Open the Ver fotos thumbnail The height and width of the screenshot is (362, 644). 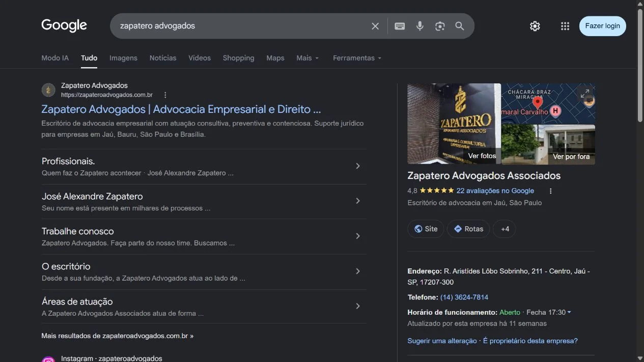pyautogui.click(x=454, y=124)
